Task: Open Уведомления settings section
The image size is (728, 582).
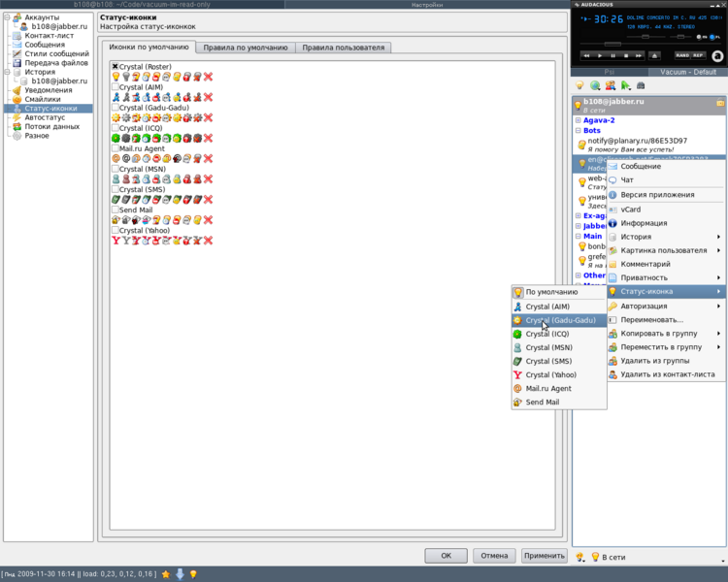Action: 47,90
